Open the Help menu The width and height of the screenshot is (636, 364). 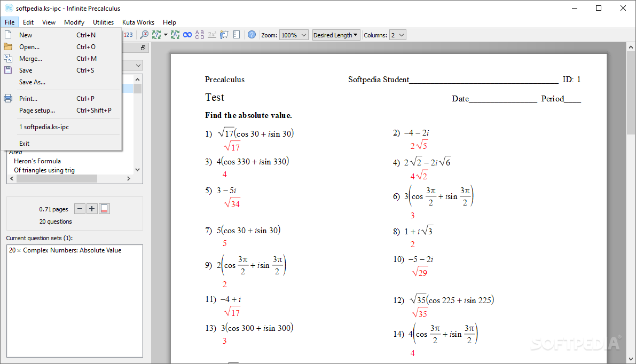point(169,22)
